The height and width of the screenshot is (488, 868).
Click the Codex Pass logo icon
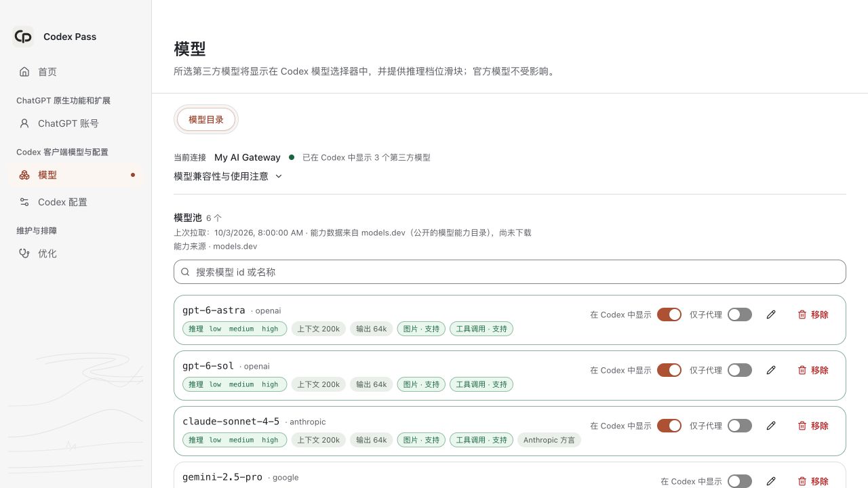tap(23, 37)
